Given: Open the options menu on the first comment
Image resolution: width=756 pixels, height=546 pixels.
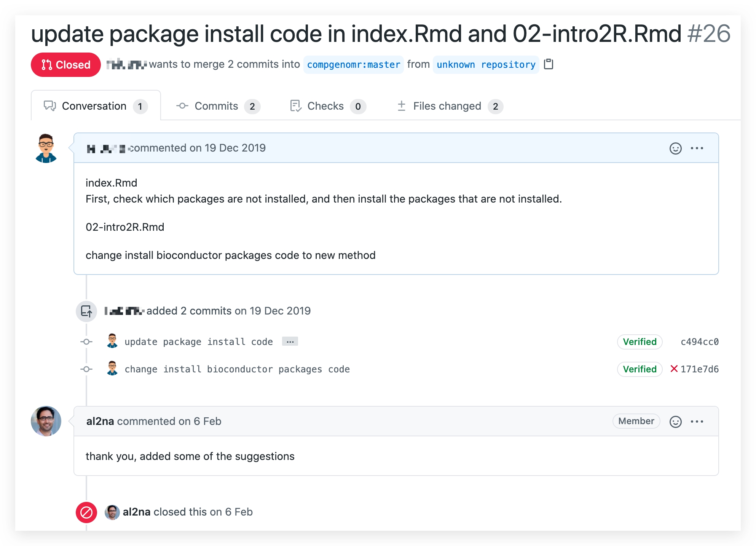Looking at the screenshot, I should coord(697,148).
